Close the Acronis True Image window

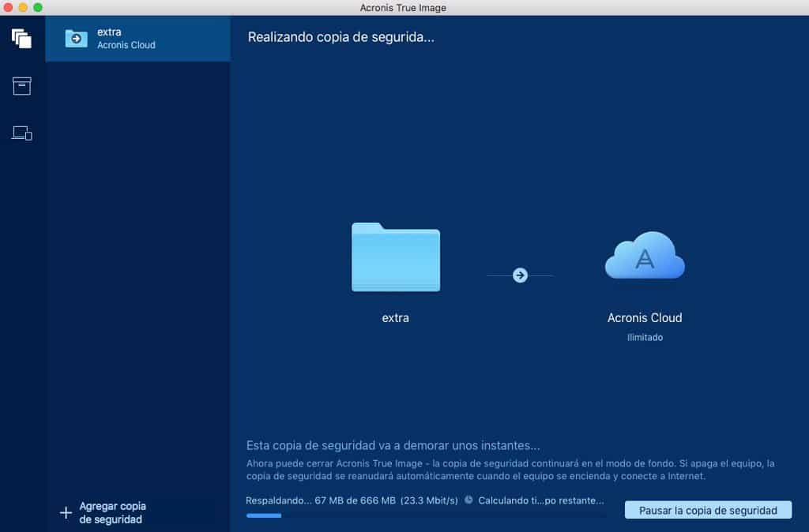tap(9, 7)
